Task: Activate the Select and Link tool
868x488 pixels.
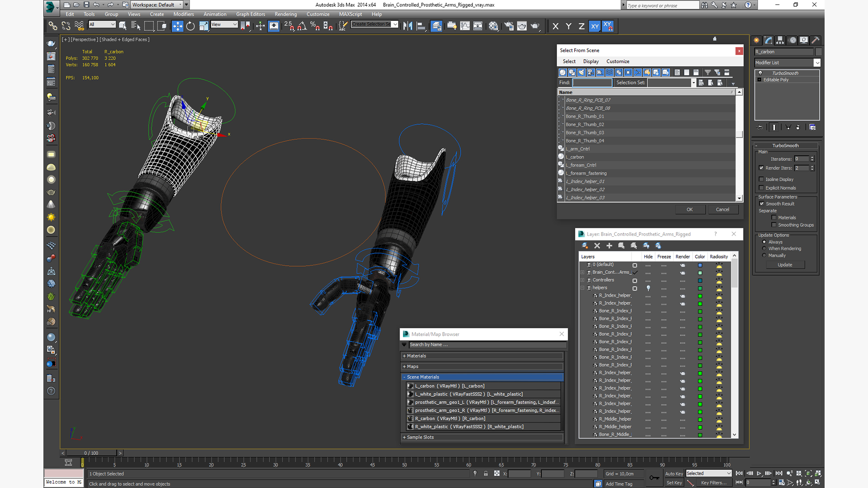Action: click(x=53, y=26)
